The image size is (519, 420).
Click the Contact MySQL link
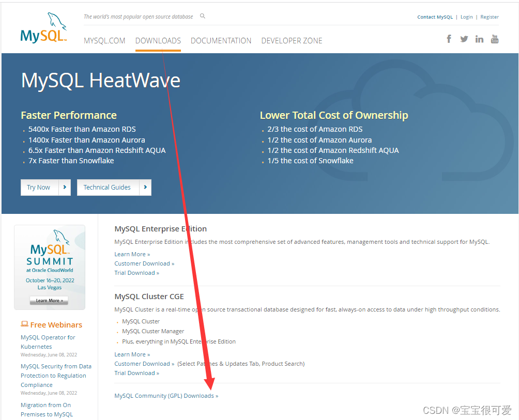[x=435, y=17]
